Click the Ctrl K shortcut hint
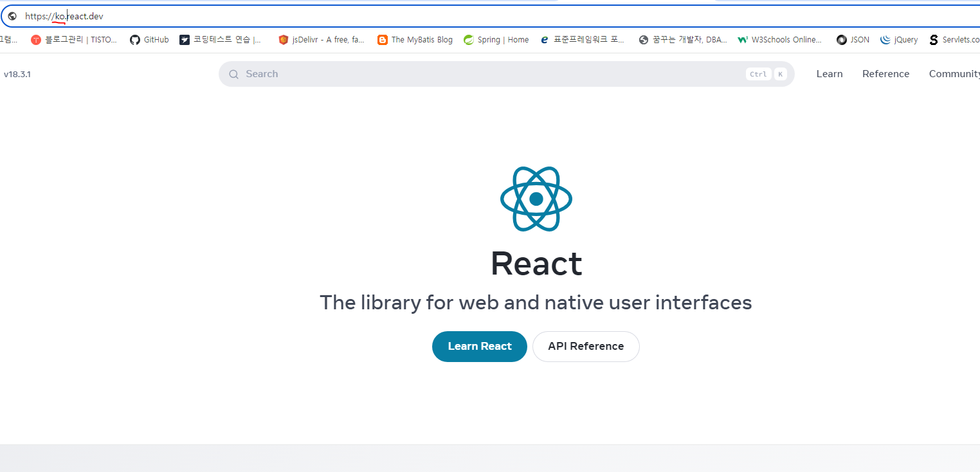 (x=767, y=74)
